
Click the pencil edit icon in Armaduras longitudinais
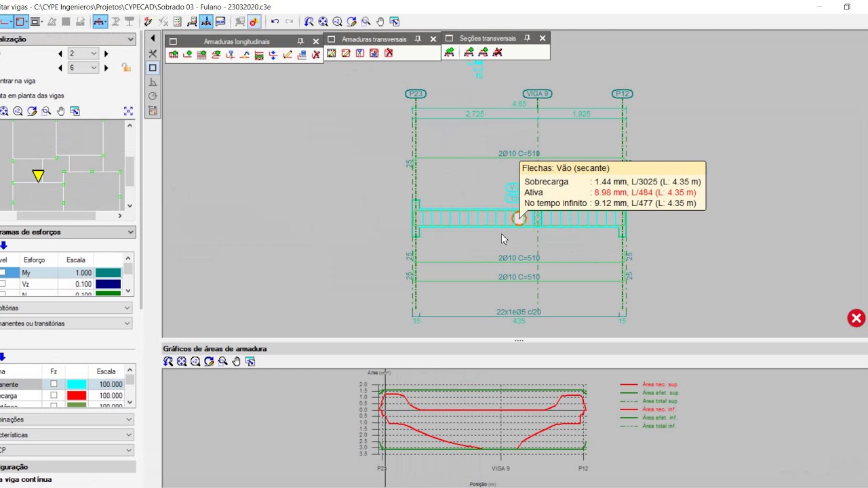[288, 54]
